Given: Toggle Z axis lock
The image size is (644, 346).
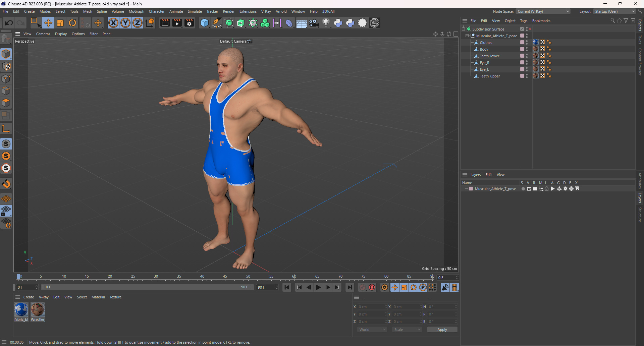Looking at the screenshot, I should point(138,23).
